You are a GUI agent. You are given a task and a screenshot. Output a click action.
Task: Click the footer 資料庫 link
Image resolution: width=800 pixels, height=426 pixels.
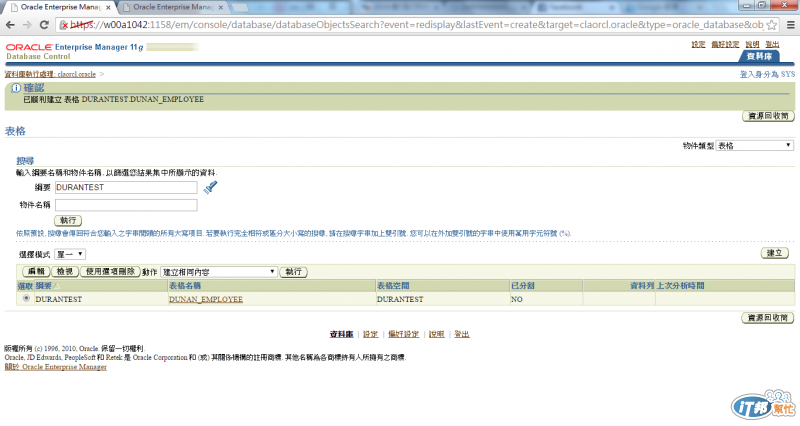click(341, 334)
